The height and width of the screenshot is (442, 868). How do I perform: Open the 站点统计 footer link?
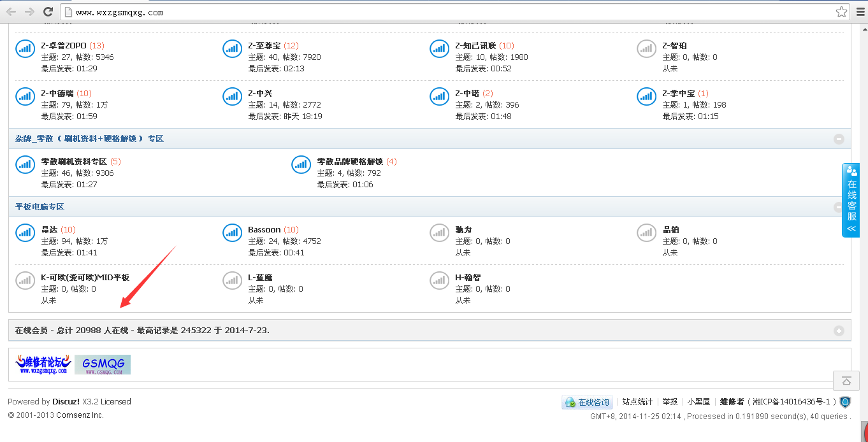(637, 402)
